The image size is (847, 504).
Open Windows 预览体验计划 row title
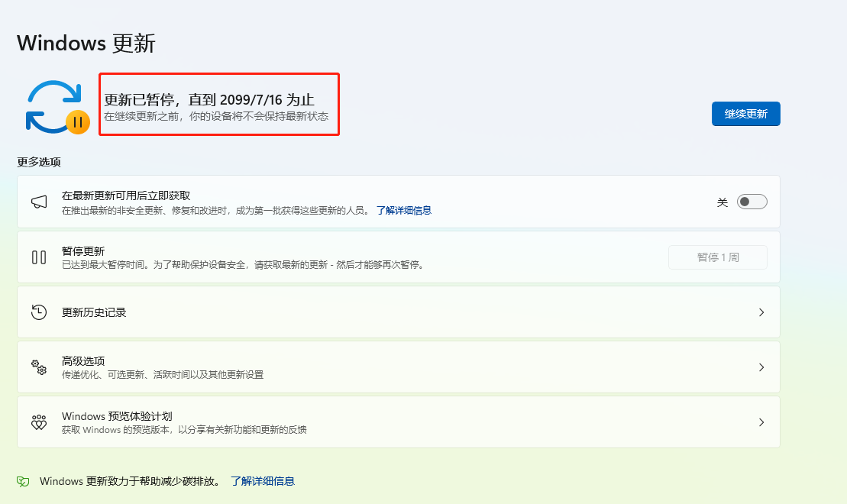117,416
